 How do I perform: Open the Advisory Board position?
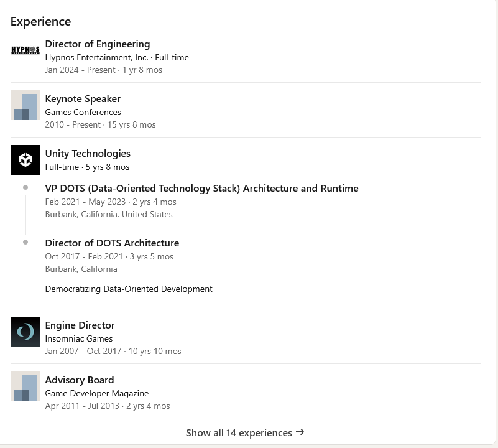80,380
